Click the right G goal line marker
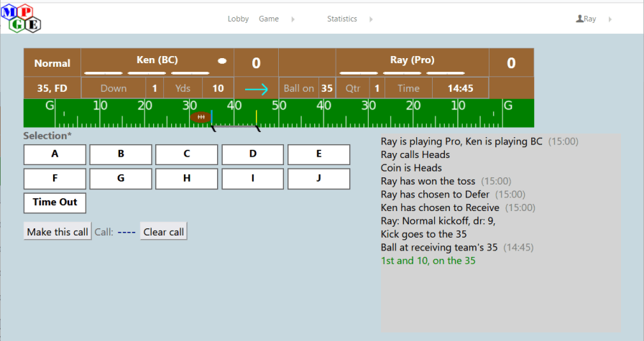Viewport: 644px width, 341px height. [508, 106]
